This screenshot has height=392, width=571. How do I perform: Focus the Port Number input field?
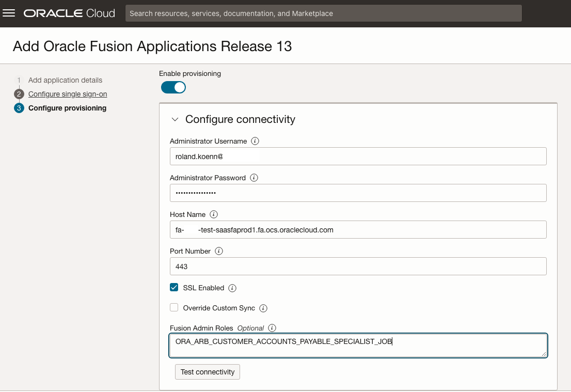coord(357,266)
